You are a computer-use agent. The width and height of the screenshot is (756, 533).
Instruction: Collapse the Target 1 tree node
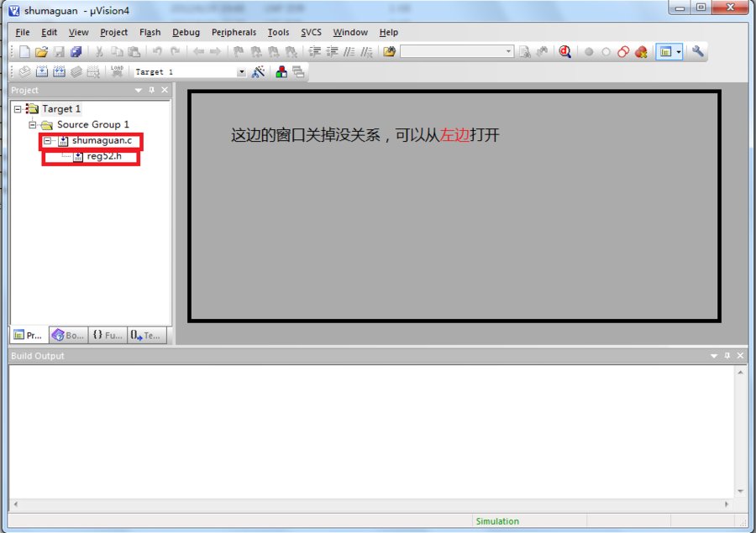(17, 108)
